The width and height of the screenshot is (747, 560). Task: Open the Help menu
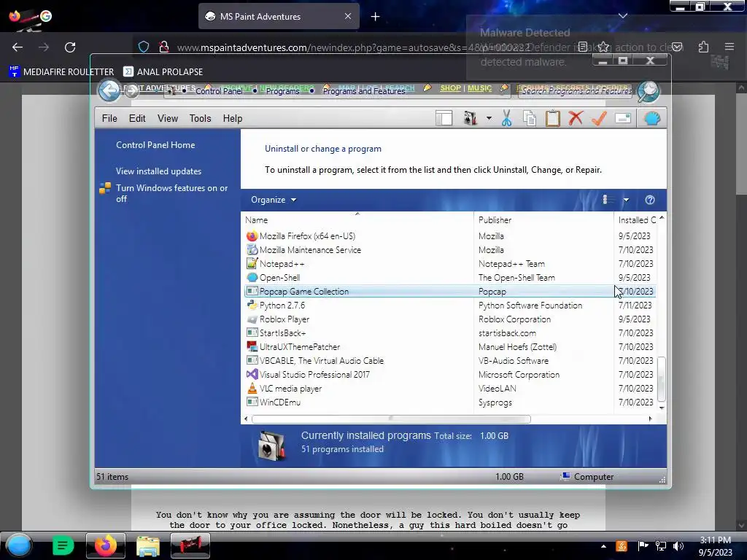tap(233, 118)
